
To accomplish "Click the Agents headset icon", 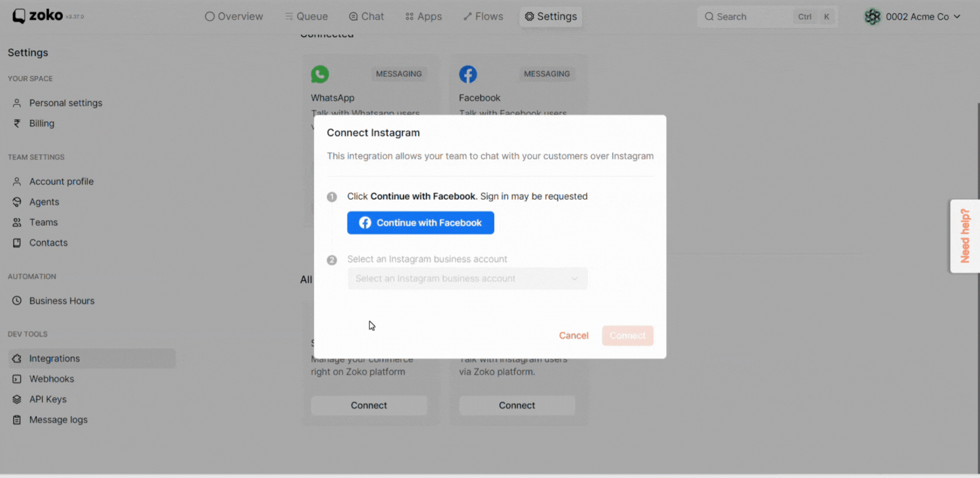I will point(17,202).
